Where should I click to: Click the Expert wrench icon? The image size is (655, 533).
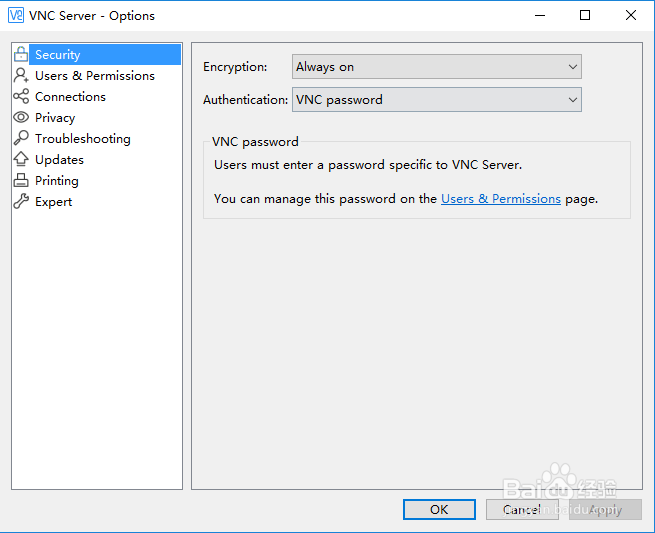click(x=21, y=202)
